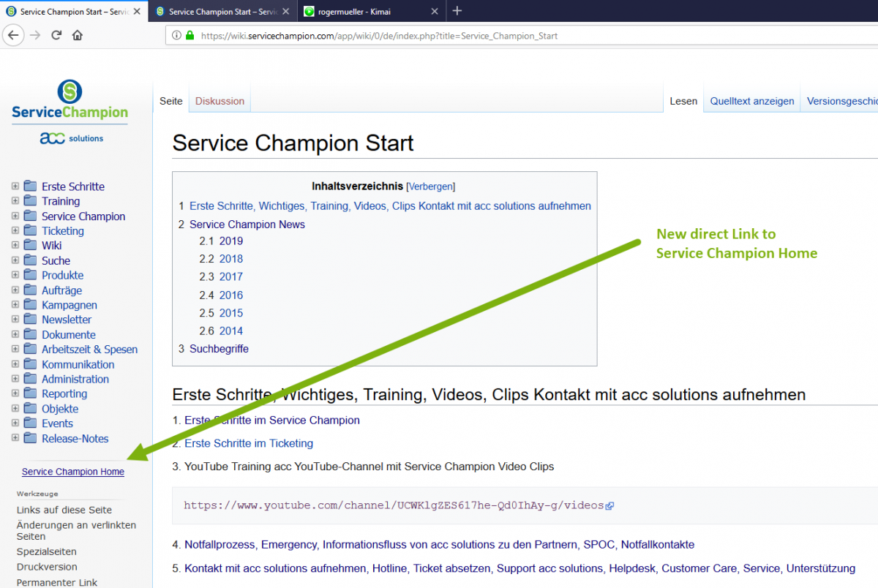Click the Ticketing folder icon
The width and height of the screenshot is (878, 588).
(32, 230)
